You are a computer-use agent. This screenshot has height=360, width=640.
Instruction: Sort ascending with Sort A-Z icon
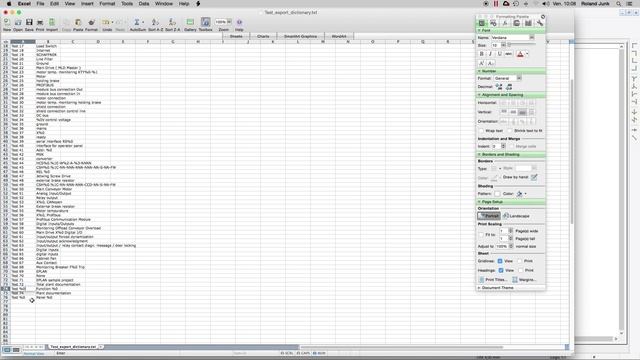click(x=156, y=23)
